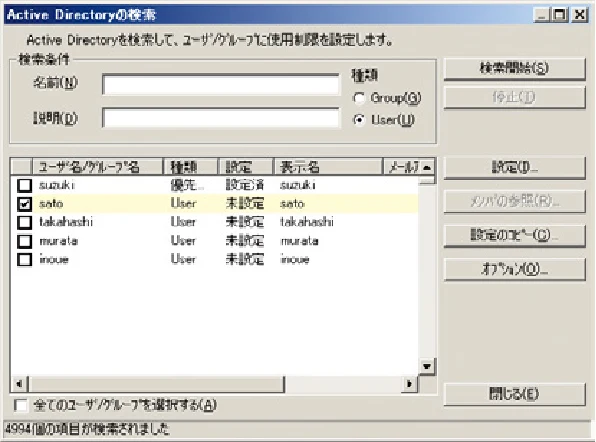Screen dimensions: 596x442
Task: Click the status bar search result text
Action: pyautogui.click(x=87, y=429)
